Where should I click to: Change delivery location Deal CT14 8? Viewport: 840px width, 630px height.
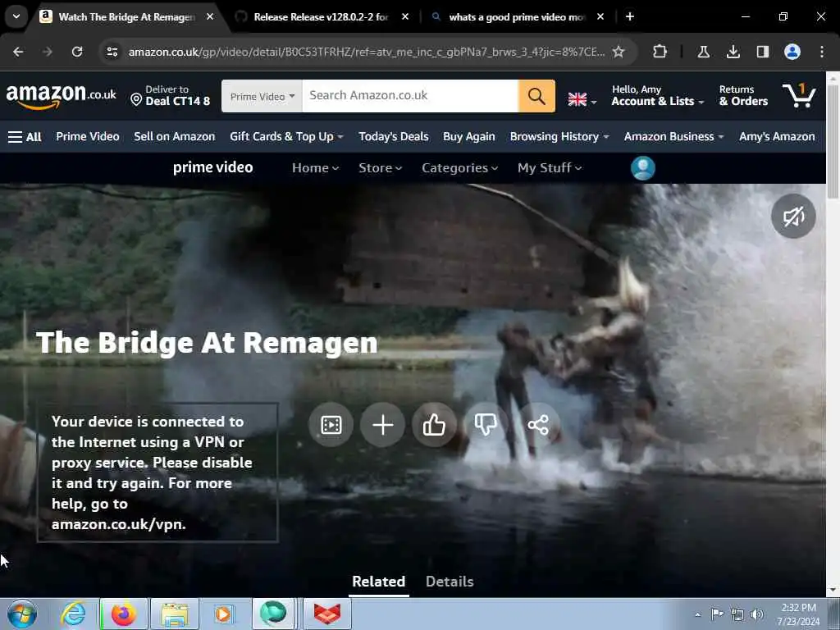[x=171, y=96]
